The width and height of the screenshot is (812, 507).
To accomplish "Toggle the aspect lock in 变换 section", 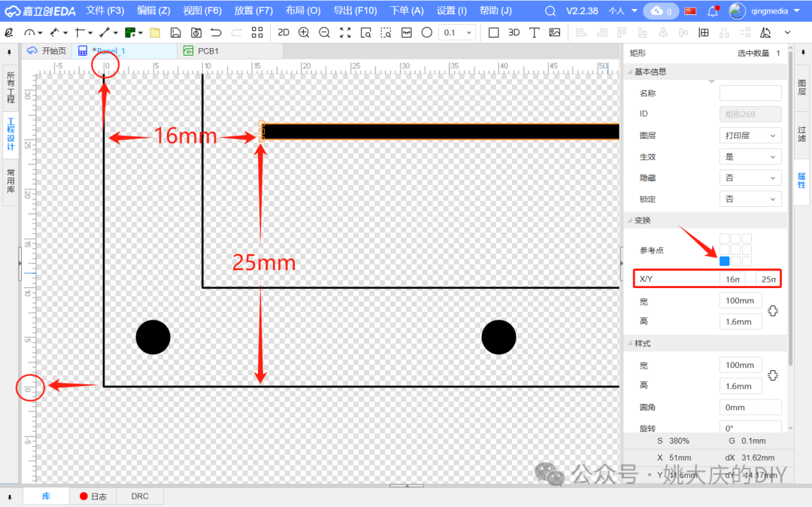I will pos(773,311).
